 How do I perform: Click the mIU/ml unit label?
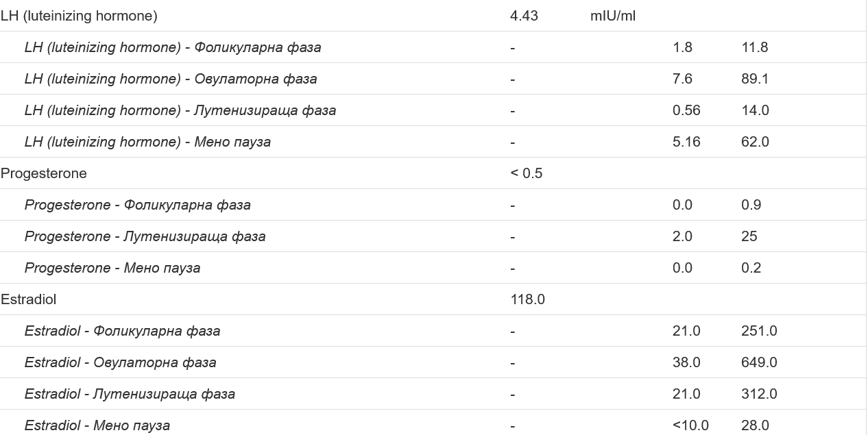(613, 16)
